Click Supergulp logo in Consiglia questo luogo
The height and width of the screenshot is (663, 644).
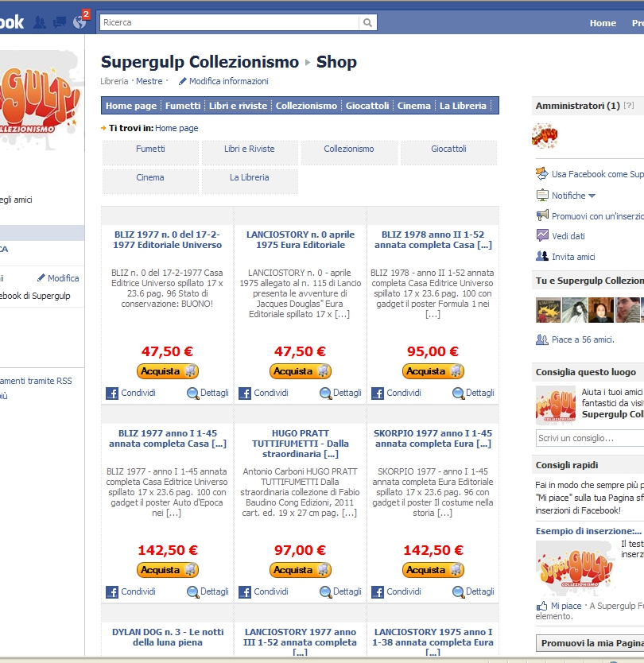pyautogui.click(x=556, y=405)
